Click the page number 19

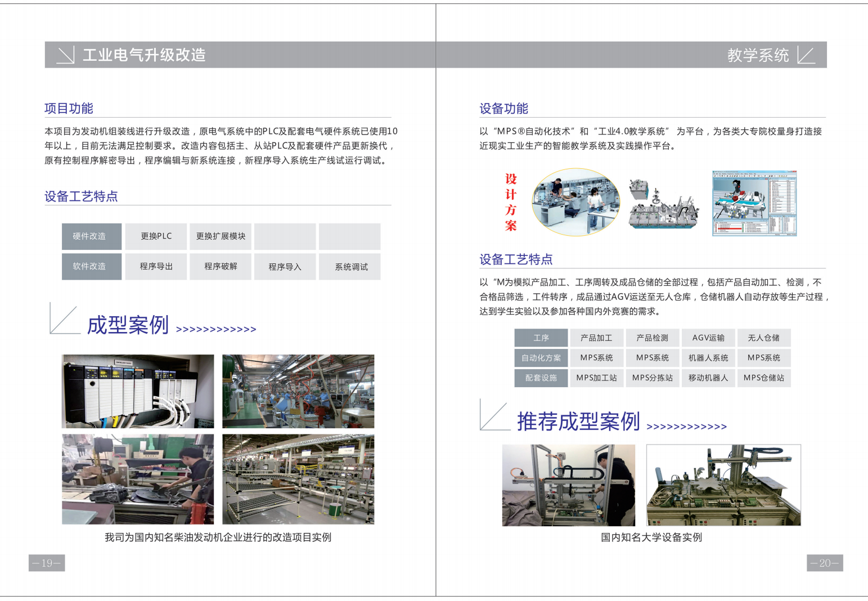[47, 563]
